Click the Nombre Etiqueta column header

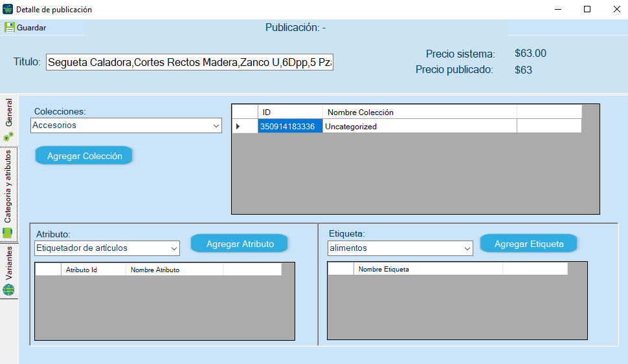tap(428, 269)
